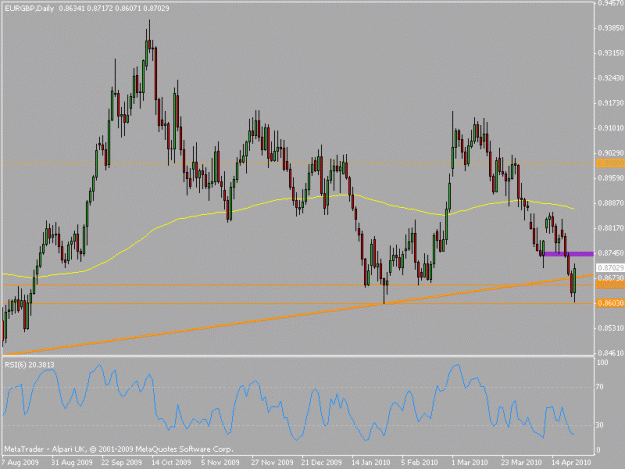Click the EURGBP,Daily chart title
The height and width of the screenshot is (469, 625).
(29, 8)
